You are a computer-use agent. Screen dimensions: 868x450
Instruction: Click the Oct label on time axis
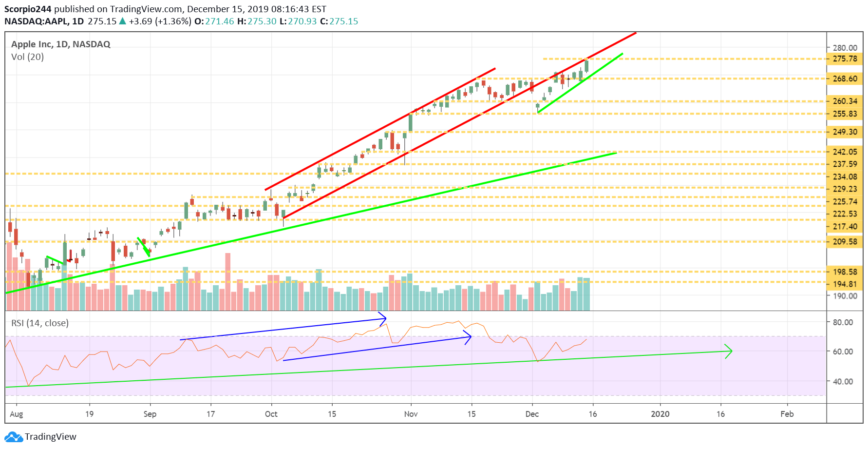pos(271,414)
